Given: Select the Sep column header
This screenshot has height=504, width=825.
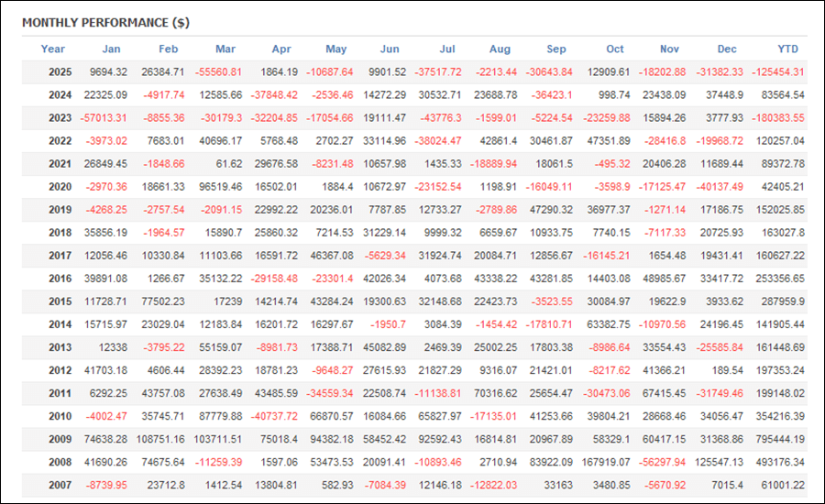Looking at the screenshot, I should click(555, 49).
